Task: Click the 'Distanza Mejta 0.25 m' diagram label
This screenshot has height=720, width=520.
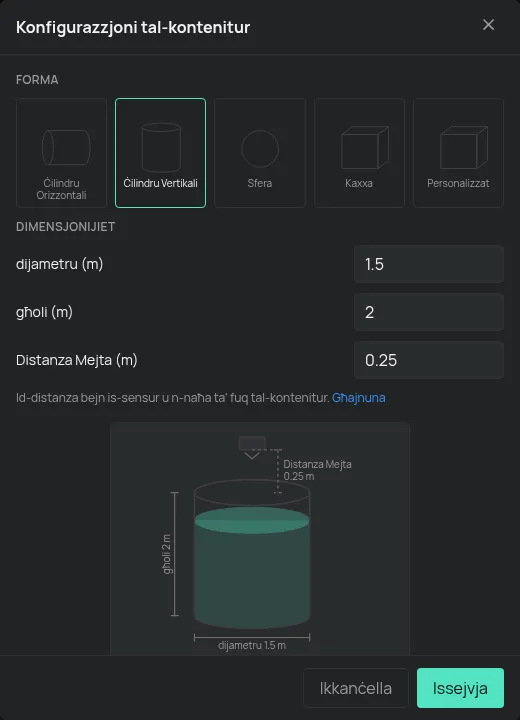Action: (x=317, y=470)
